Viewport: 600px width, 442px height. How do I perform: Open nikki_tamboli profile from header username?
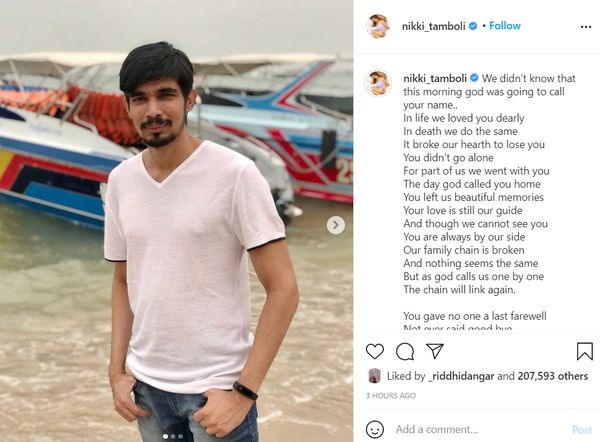433,26
